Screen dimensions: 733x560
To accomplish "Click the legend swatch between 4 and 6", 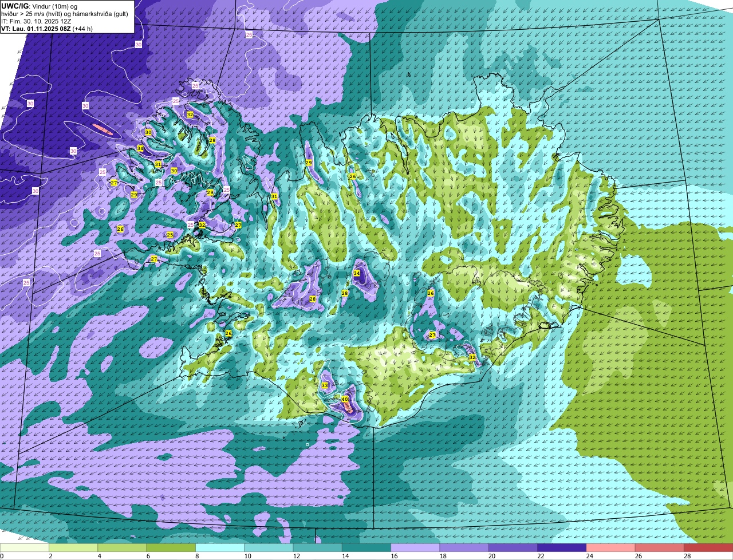I will 122,548.
